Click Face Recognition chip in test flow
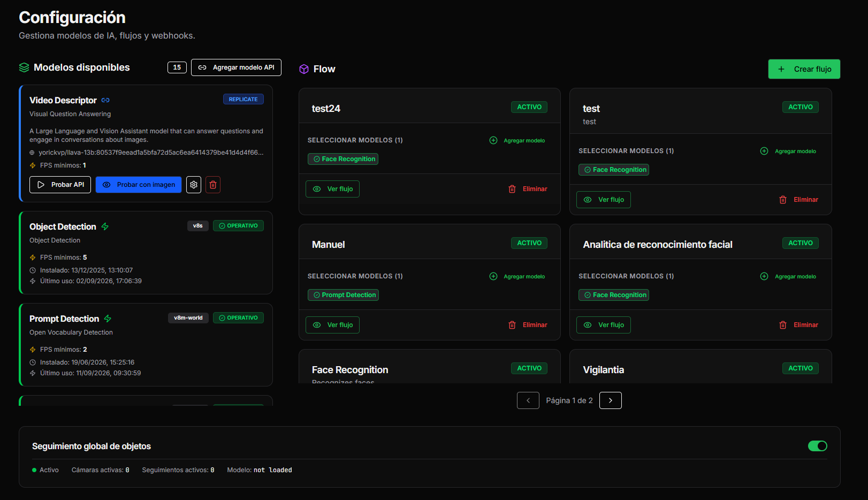 coord(614,170)
